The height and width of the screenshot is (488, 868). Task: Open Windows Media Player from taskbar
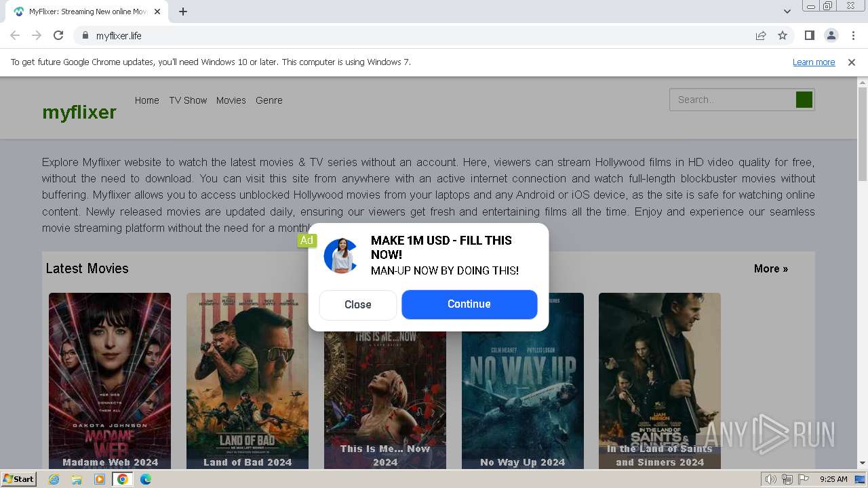(100, 479)
